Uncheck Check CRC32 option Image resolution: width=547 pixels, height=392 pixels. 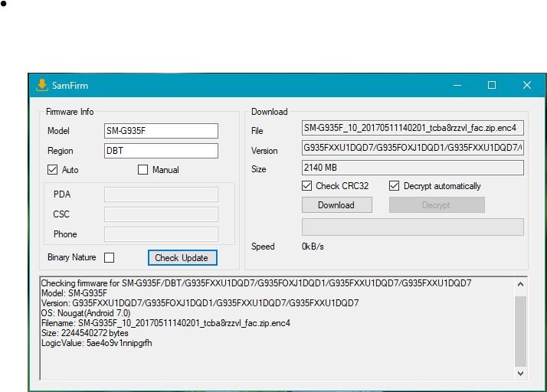pos(306,186)
